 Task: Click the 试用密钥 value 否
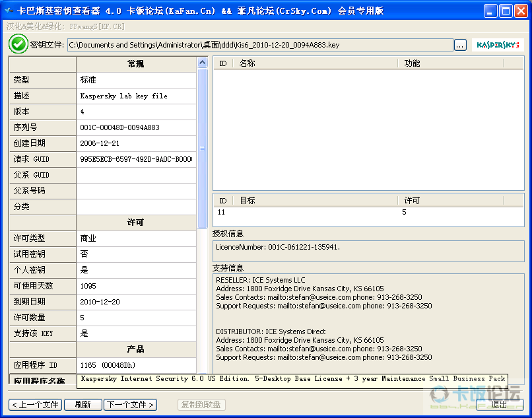click(136, 254)
